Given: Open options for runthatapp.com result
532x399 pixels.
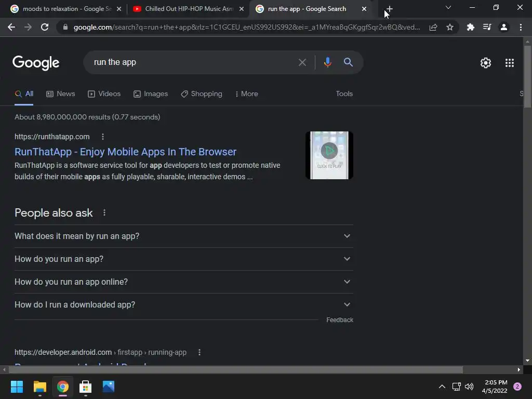Looking at the screenshot, I should click(x=103, y=137).
